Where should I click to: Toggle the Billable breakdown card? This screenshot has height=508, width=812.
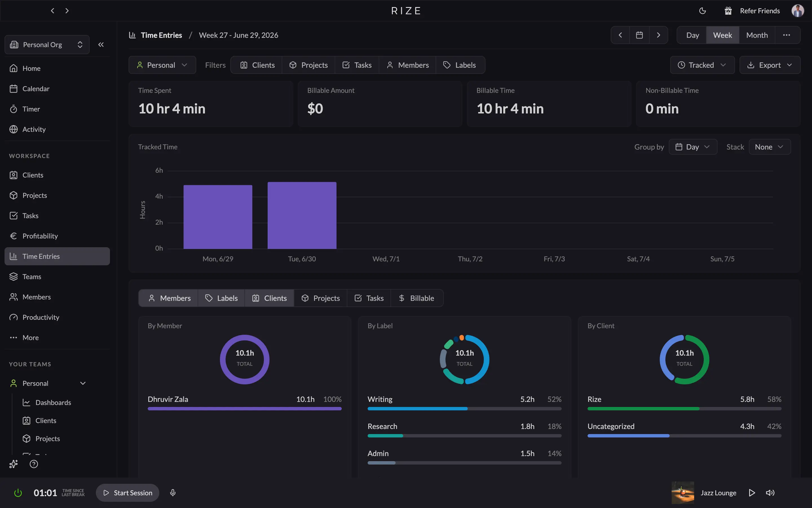click(x=417, y=298)
